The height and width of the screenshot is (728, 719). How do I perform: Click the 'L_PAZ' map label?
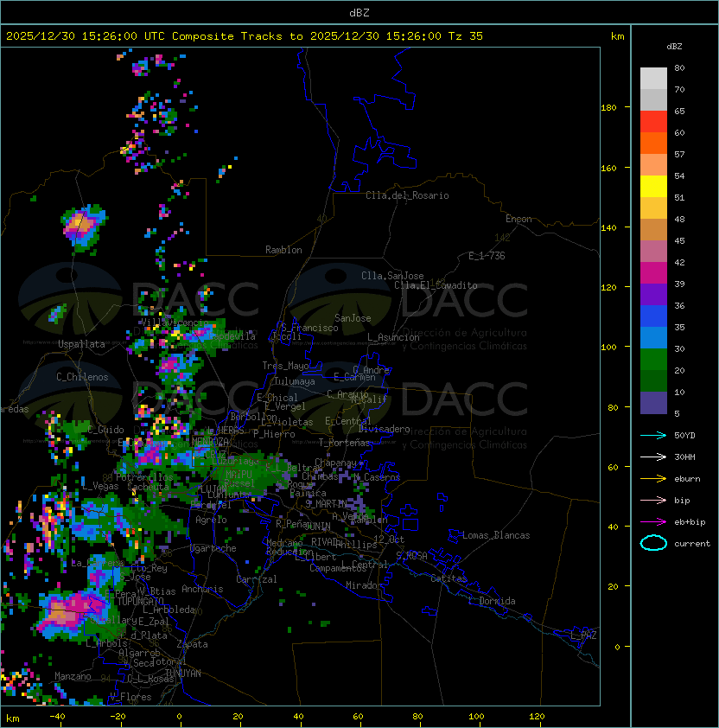[x=583, y=635]
